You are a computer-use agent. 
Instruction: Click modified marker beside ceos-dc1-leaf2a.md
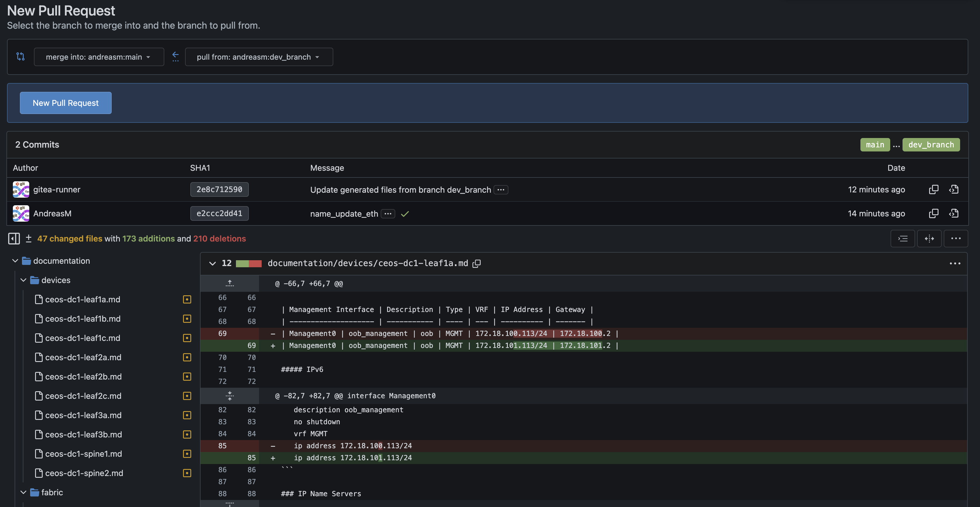187,357
